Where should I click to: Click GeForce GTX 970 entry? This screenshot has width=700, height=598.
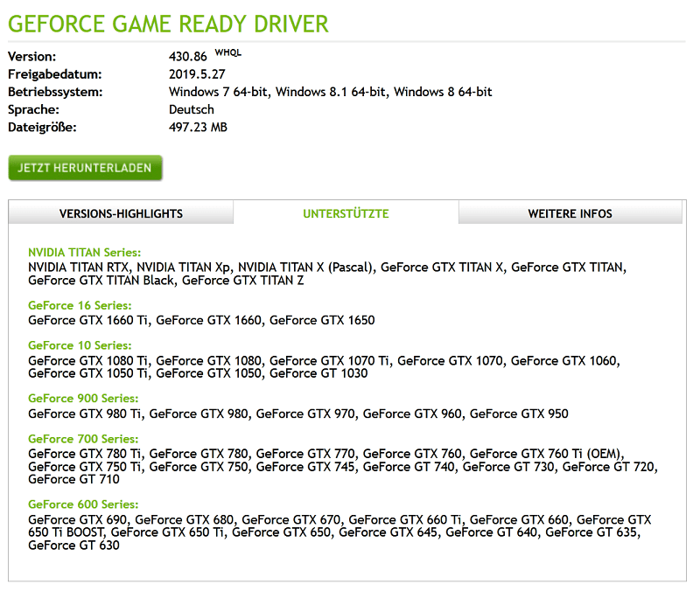[x=305, y=414]
